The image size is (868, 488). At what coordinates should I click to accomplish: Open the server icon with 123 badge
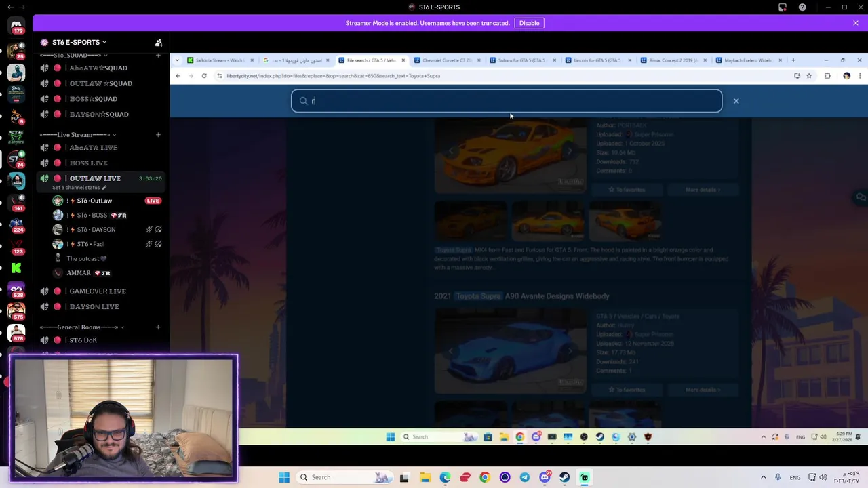pos(16,247)
